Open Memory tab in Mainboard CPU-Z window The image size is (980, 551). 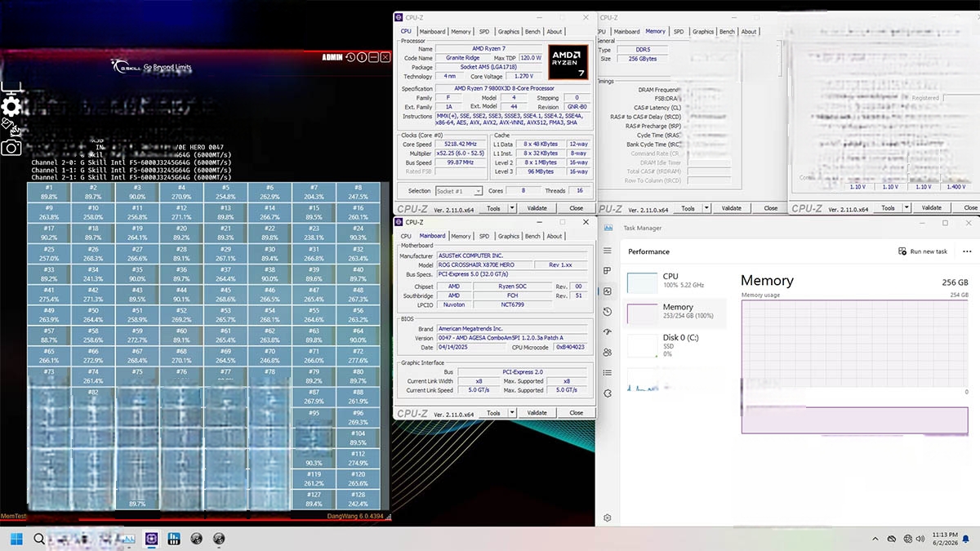[461, 236]
